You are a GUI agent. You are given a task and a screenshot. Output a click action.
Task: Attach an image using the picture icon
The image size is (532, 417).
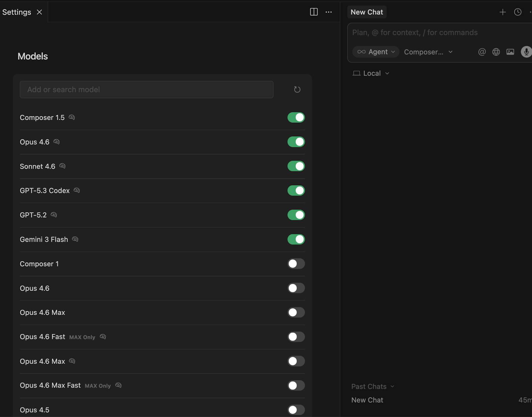tap(510, 52)
